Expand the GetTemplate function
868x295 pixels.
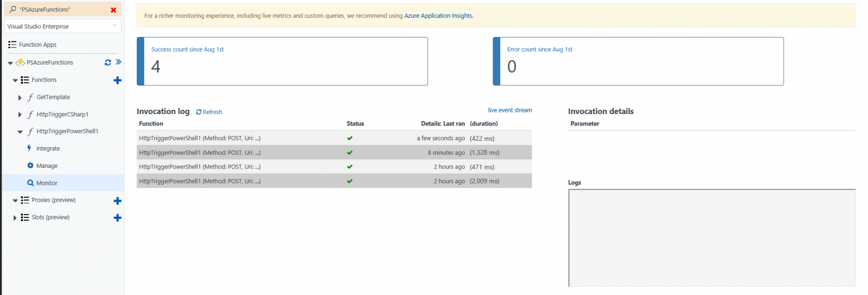pyautogui.click(x=20, y=98)
